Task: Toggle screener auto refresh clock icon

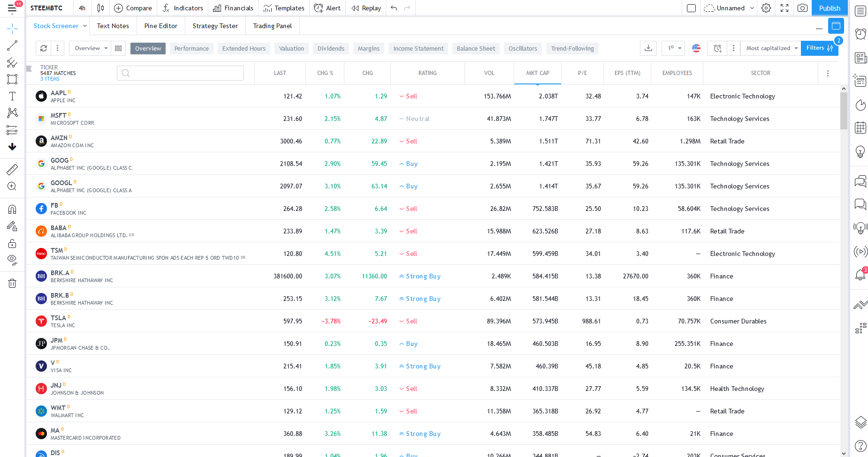Action: (x=717, y=48)
